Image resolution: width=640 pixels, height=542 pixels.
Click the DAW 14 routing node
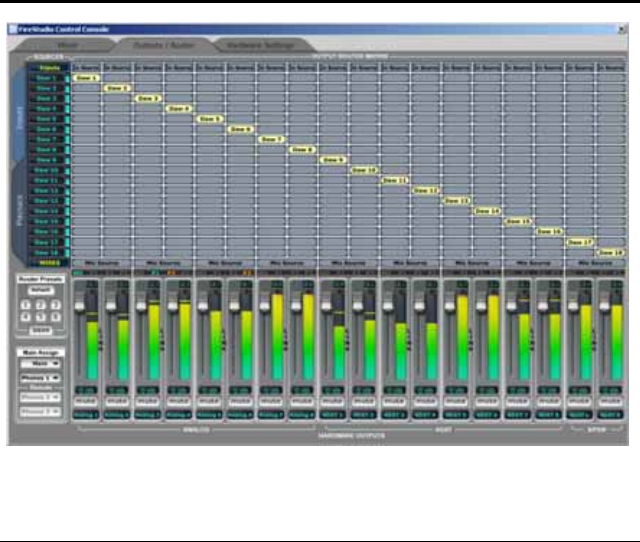point(488,211)
